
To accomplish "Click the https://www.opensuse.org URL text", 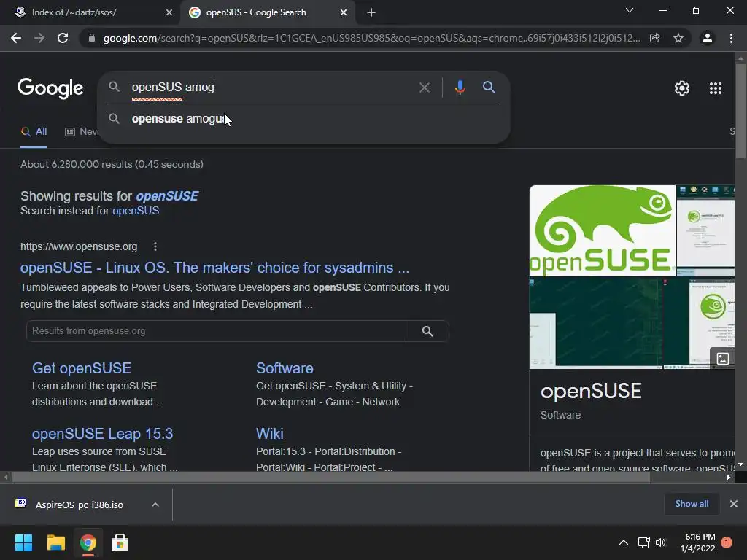I will click(79, 246).
